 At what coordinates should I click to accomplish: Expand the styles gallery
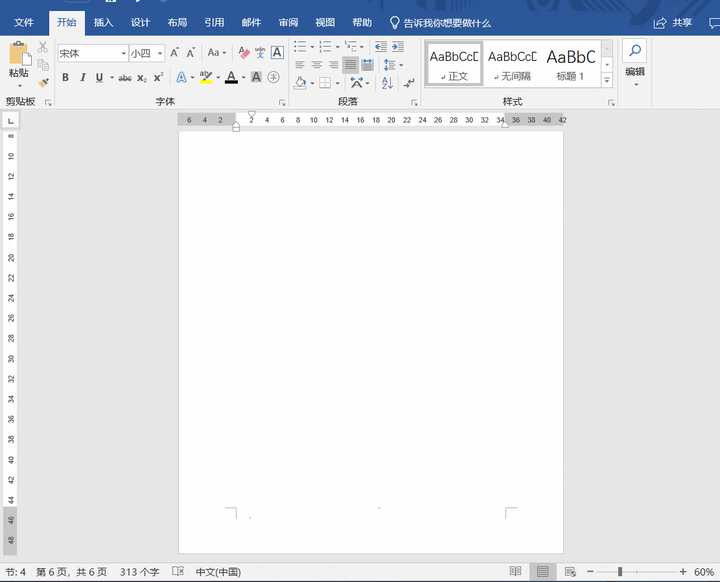coord(607,80)
